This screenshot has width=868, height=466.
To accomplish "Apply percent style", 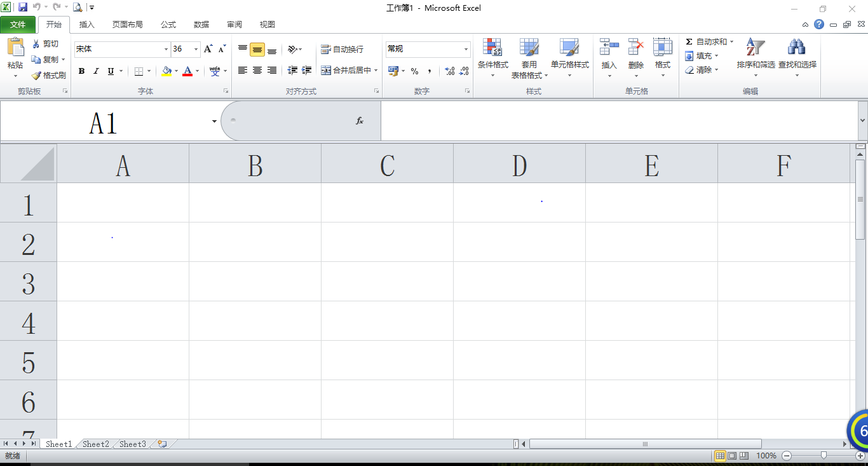I will tap(415, 71).
